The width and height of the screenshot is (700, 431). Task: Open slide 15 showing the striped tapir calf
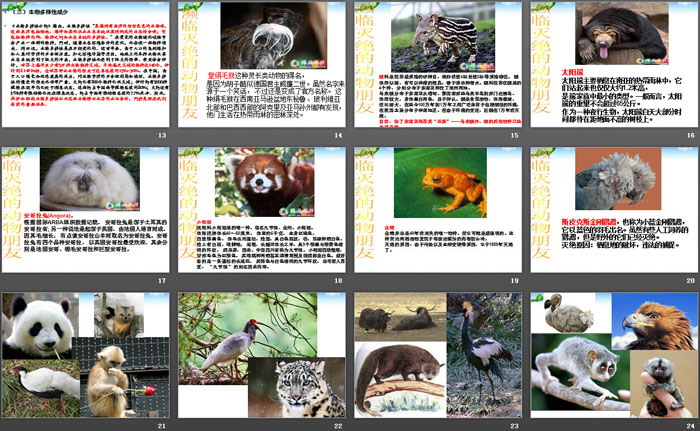tap(438, 64)
